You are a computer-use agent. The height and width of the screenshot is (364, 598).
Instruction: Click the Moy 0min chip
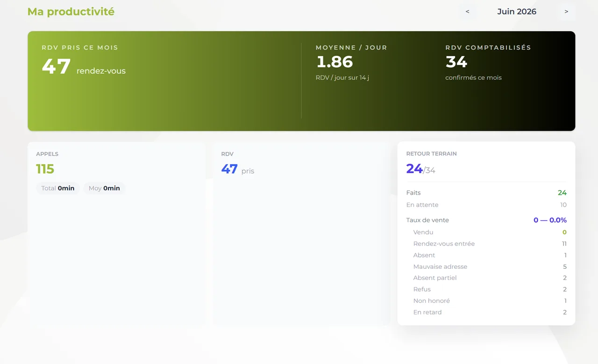[x=104, y=188]
